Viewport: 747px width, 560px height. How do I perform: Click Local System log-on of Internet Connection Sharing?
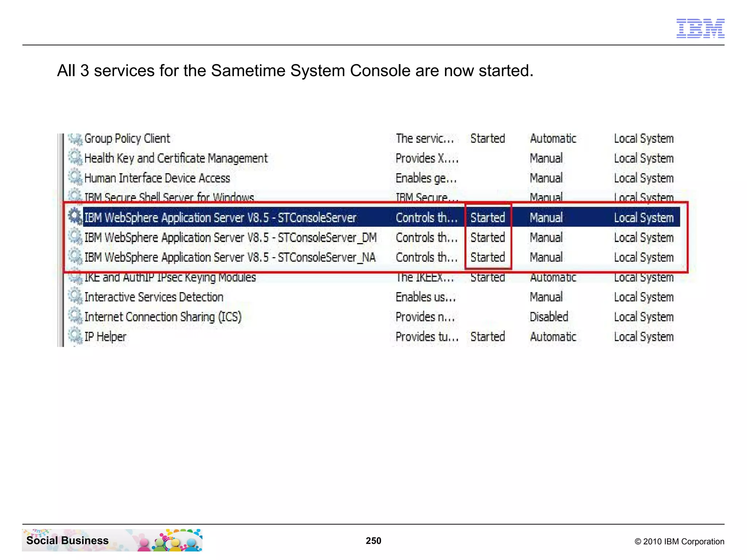(x=644, y=316)
